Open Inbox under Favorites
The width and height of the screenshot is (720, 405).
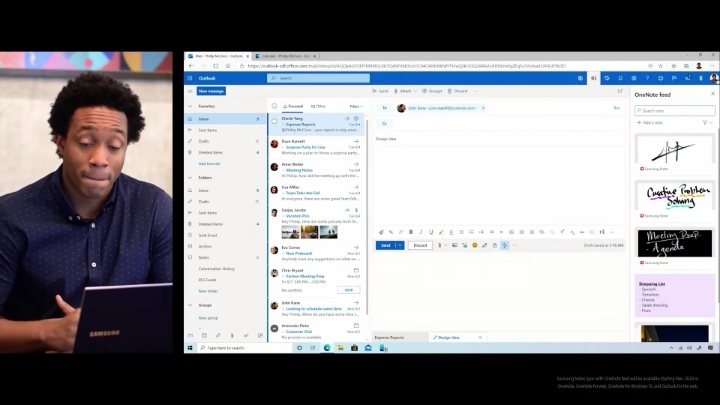point(225,119)
